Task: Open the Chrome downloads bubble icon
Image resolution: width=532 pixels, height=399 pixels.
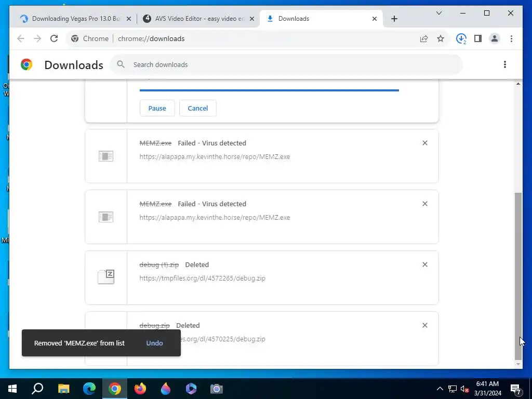Action: [x=461, y=38]
